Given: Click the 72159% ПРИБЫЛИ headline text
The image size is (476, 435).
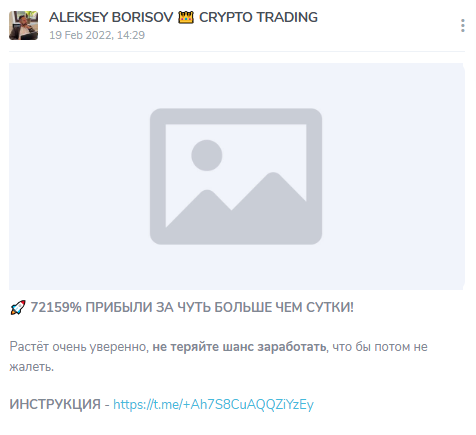Looking at the screenshot, I should (92, 307).
